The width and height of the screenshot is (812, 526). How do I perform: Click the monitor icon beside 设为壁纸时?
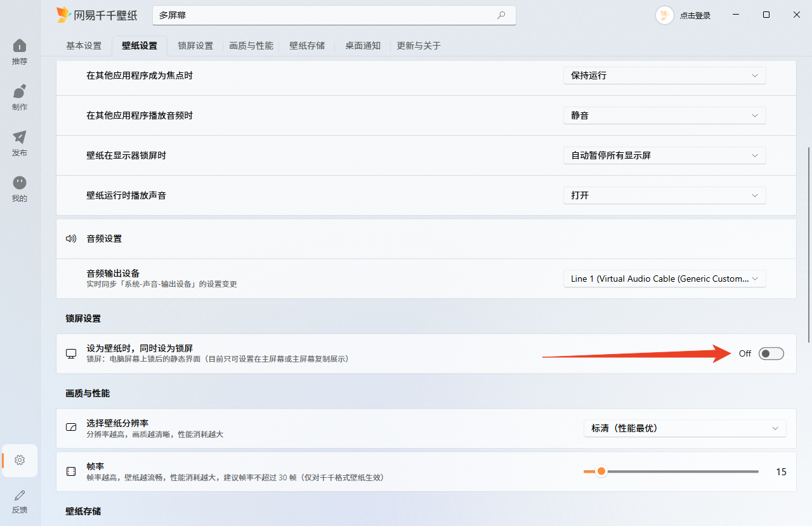[70, 353]
